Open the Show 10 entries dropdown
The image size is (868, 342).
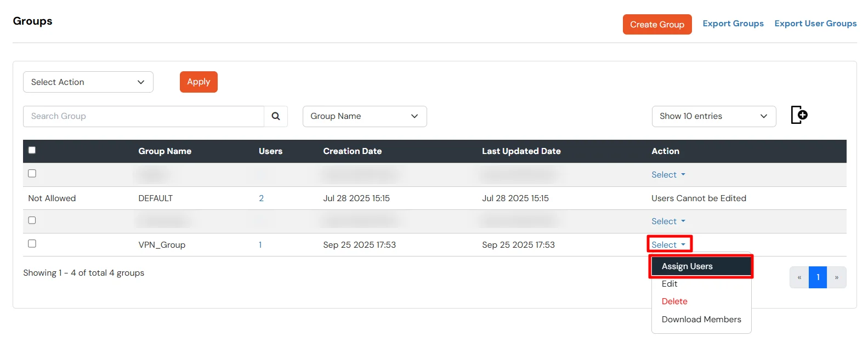tap(714, 116)
